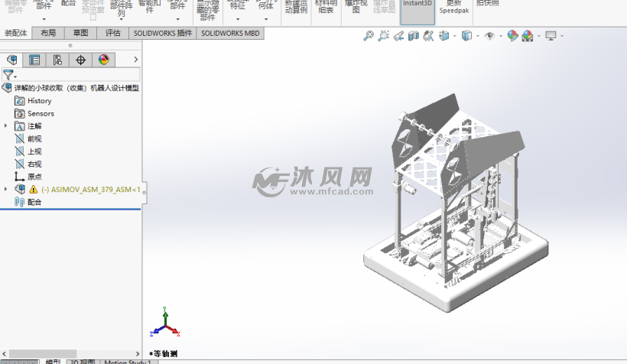Open the ConfigurationManager tab icon
The image size is (627, 364).
tap(57, 60)
